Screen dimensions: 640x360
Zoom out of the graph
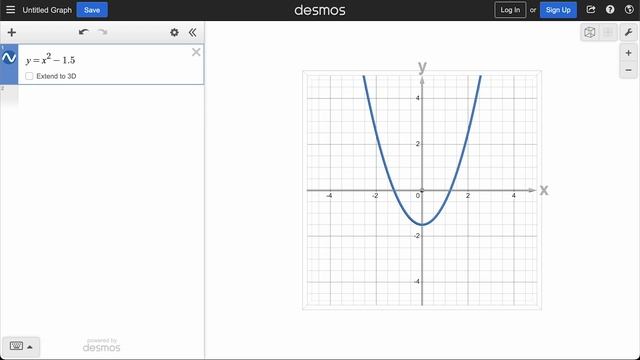629,70
